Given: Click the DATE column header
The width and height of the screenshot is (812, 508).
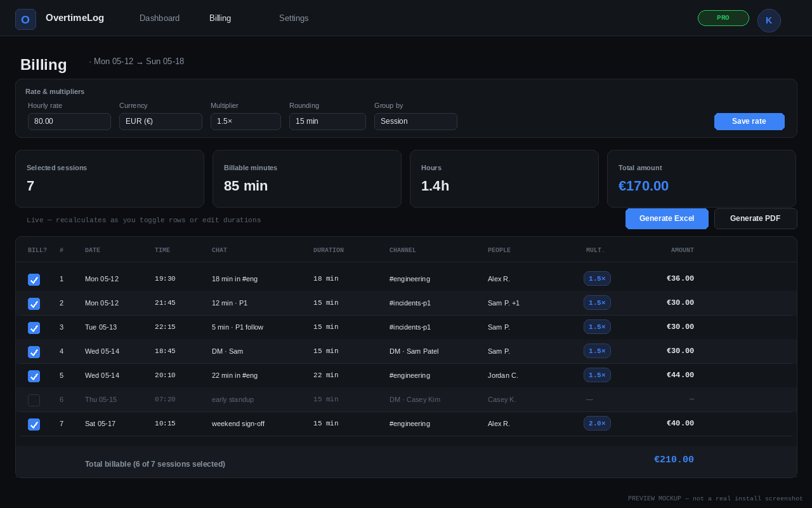Looking at the screenshot, I should pos(93,250).
